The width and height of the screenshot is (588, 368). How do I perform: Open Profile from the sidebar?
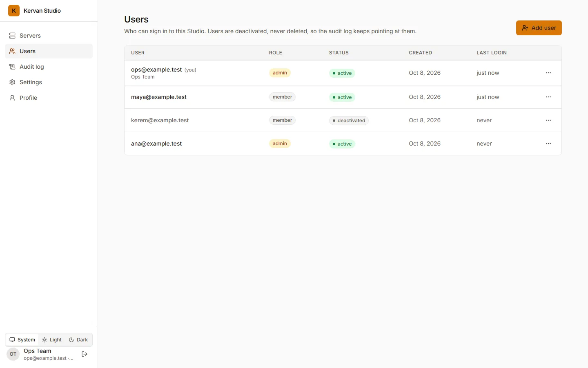point(49,98)
